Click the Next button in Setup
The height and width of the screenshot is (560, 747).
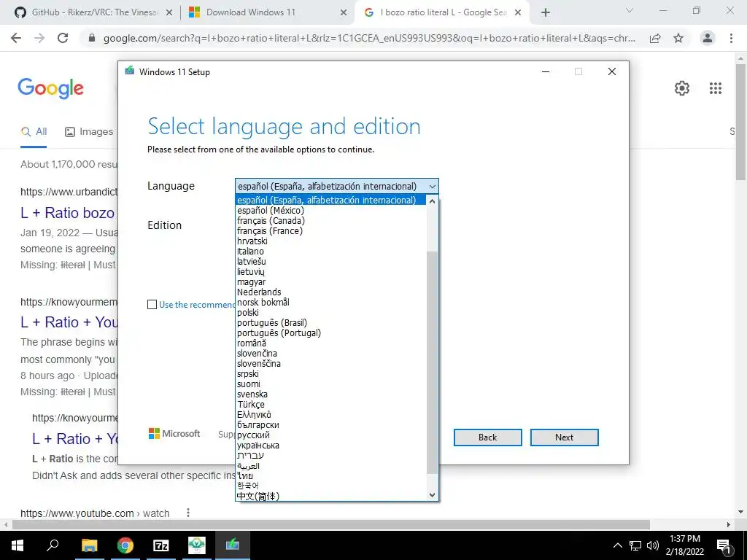(564, 437)
